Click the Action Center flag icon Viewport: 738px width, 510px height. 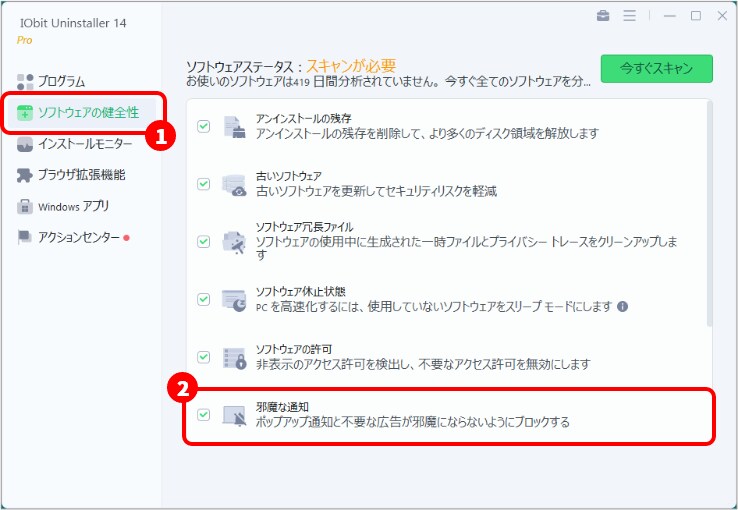point(25,237)
